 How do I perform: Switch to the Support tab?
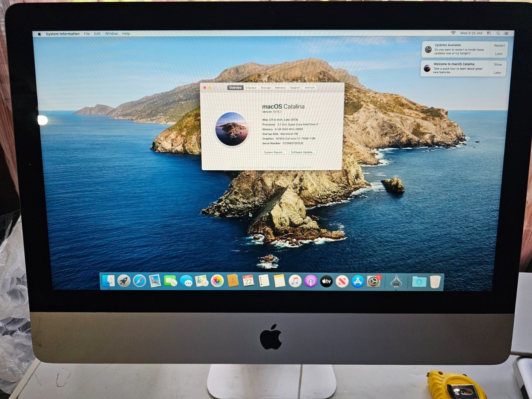[295, 88]
